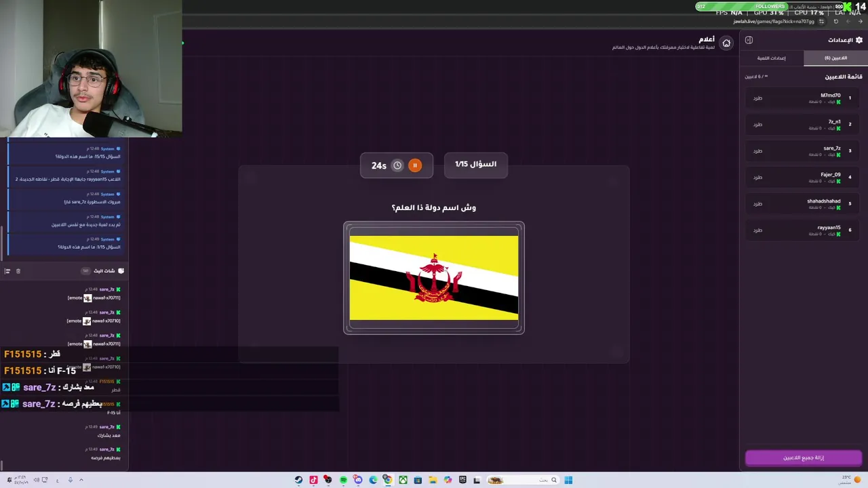Screen dimensions: 868x488
Task: Open TikTok from the taskbar
Action: pyautogui.click(x=313, y=480)
